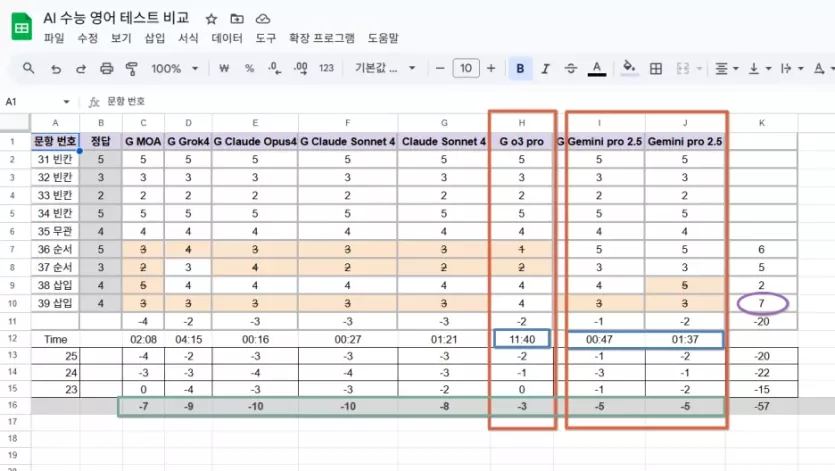
Task: Star this spreadsheet document
Action: click(x=211, y=19)
